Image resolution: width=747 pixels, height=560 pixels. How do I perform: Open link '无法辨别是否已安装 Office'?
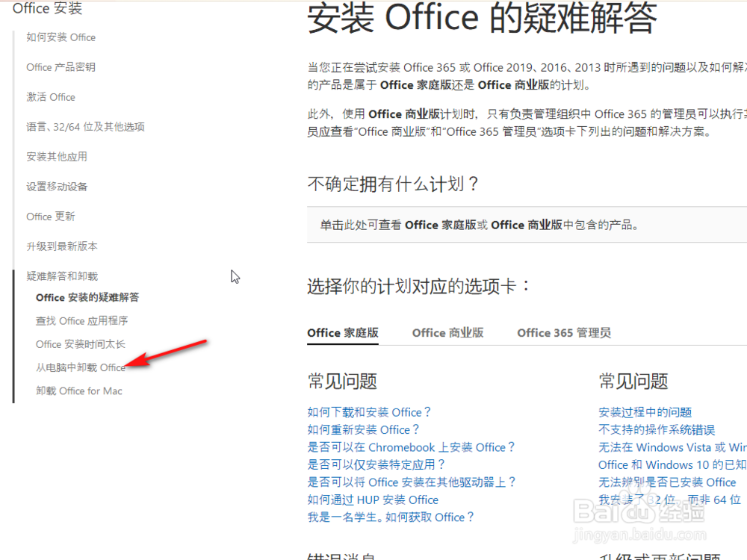pos(667,482)
